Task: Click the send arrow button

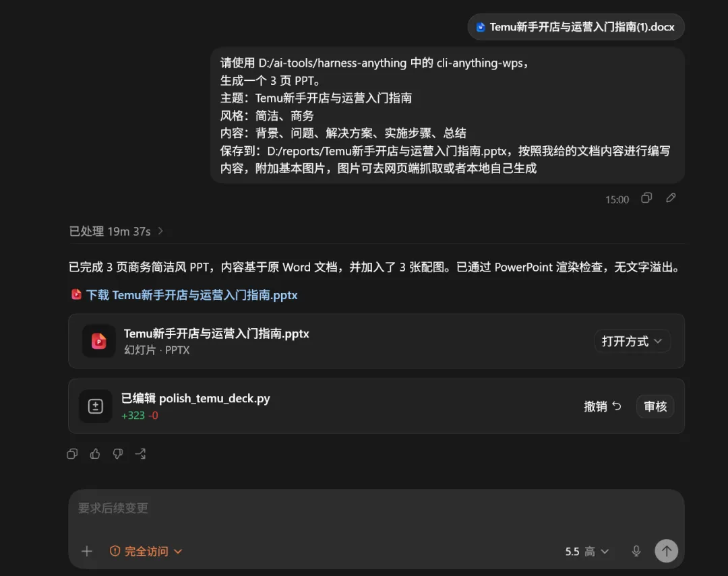Action: pyautogui.click(x=666, y=550)
